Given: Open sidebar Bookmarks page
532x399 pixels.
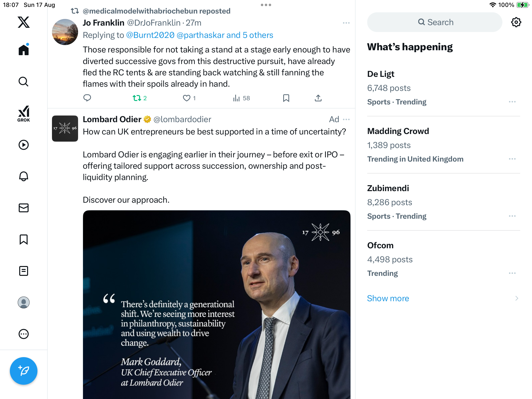Looking at the screenshot, I should coord(24,239).
